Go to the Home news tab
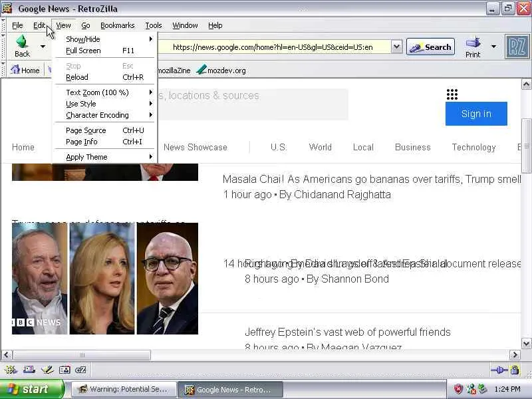The height and width of the screenshot is (399, 532). (x=23, y=147)
